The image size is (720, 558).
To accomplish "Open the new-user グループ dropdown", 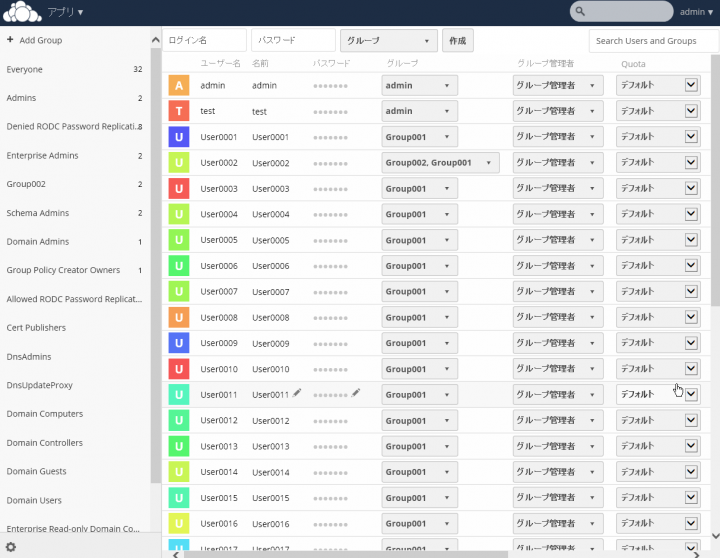I will [x=388, y=40].
